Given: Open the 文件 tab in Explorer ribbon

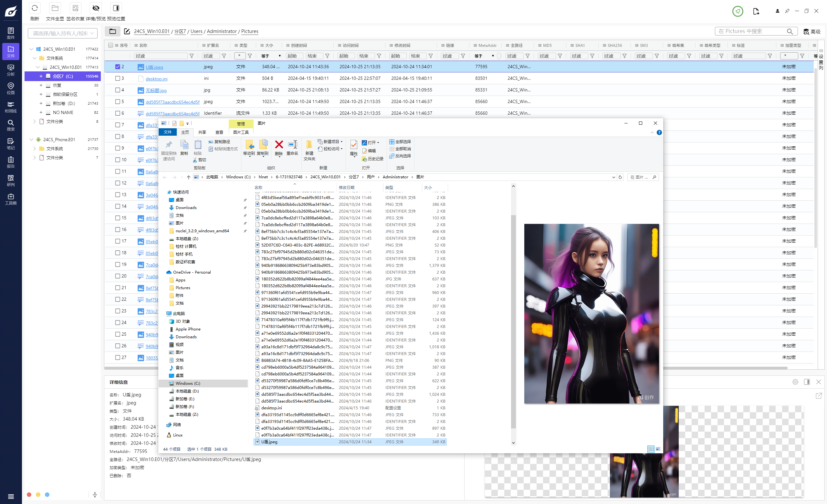Looking at the screenshot, I should pos(168,132).
